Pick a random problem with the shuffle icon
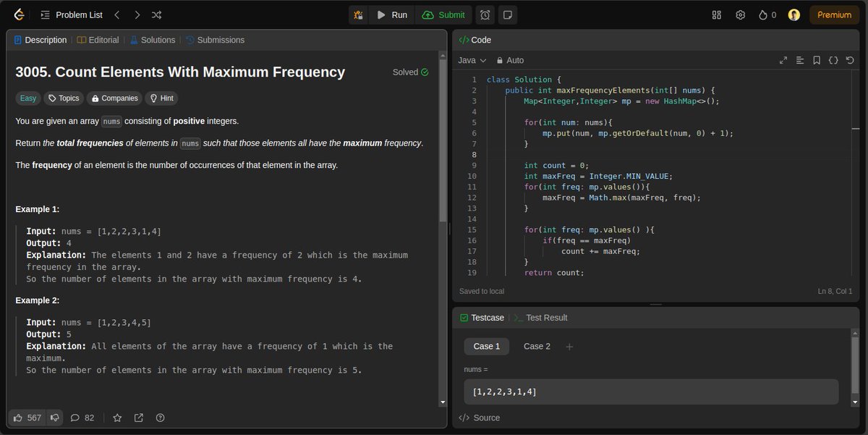The image size is (868, 435). tap(156, 14)
